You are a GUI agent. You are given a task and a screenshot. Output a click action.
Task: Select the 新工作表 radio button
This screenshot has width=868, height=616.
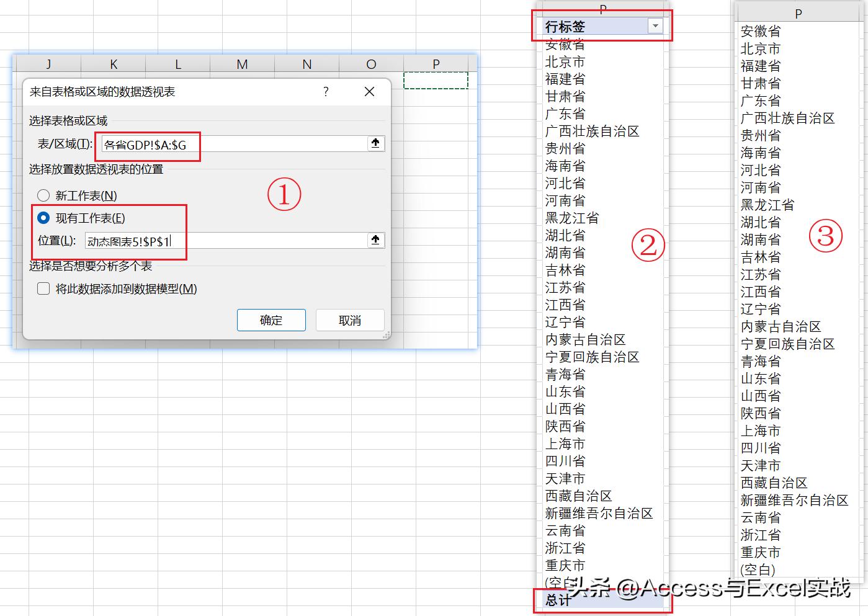click(x=43, y=195)
